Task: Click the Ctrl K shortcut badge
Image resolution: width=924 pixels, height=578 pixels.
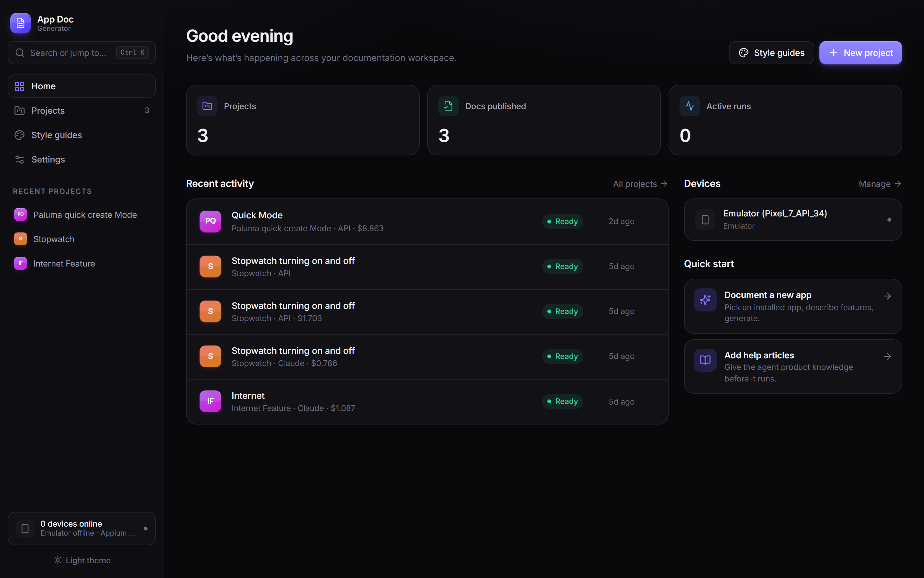Action: coord(133,52)
